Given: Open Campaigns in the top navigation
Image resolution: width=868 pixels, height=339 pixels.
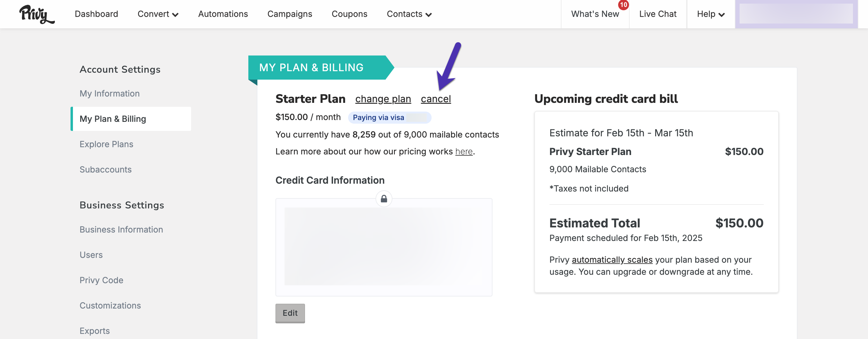Looking at the screenshot, I should pos(290,14).
